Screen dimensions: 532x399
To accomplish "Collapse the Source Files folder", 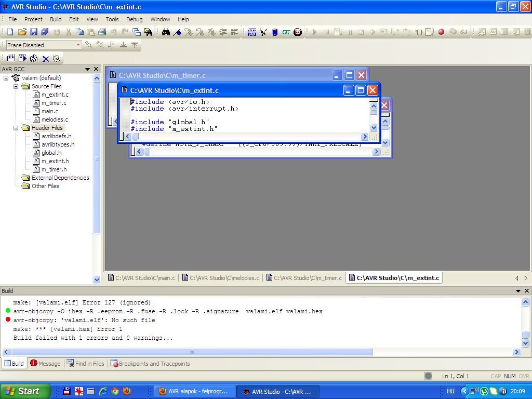I will pos(16,86).
